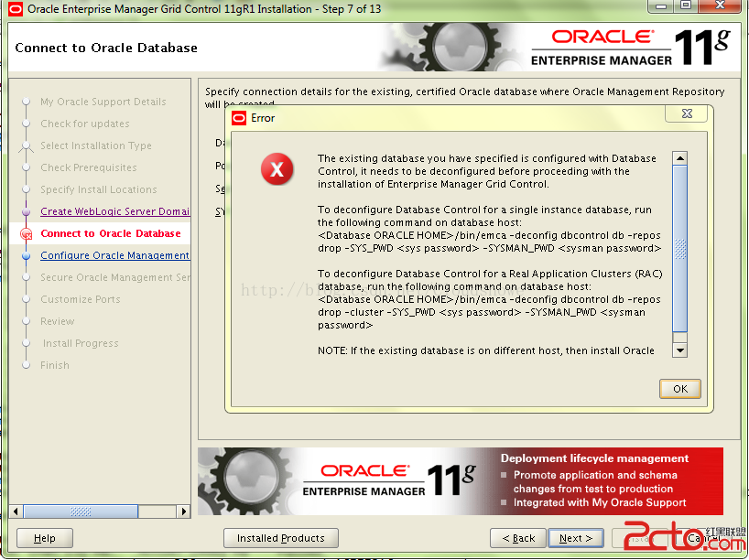Go to previous step with Back
Screen dimensions: 749x560
point(518,538)
